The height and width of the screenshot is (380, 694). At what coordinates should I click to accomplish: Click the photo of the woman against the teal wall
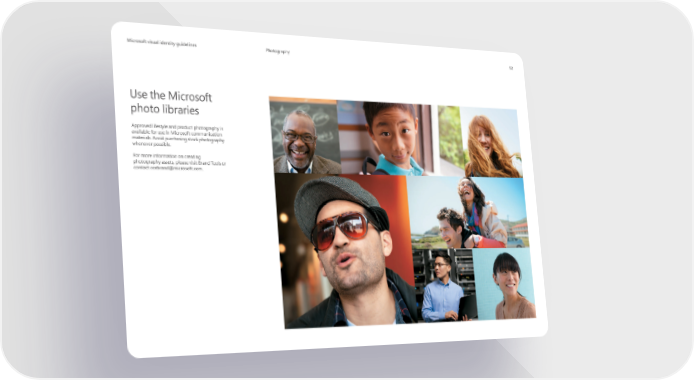point(505,283)
